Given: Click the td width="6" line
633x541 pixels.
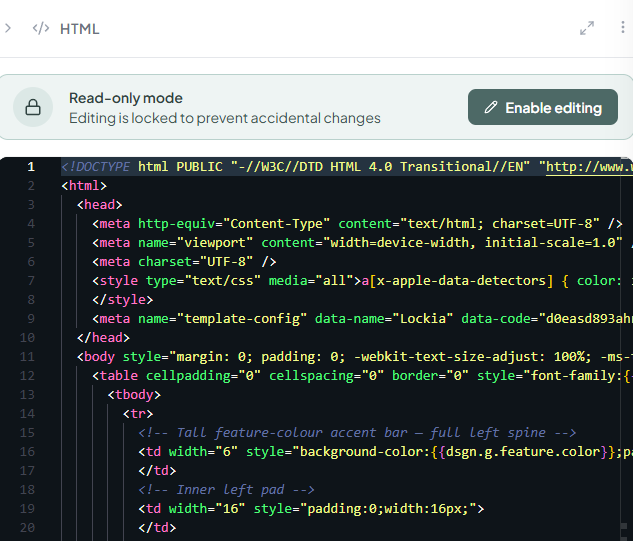Looking at the screenshot, I should coord(385,451).
